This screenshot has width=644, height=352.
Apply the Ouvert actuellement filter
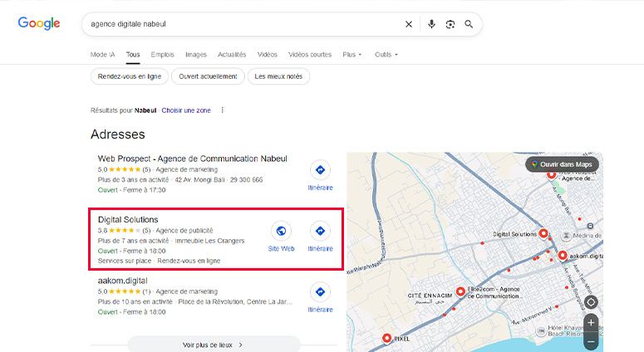point(208,76)
